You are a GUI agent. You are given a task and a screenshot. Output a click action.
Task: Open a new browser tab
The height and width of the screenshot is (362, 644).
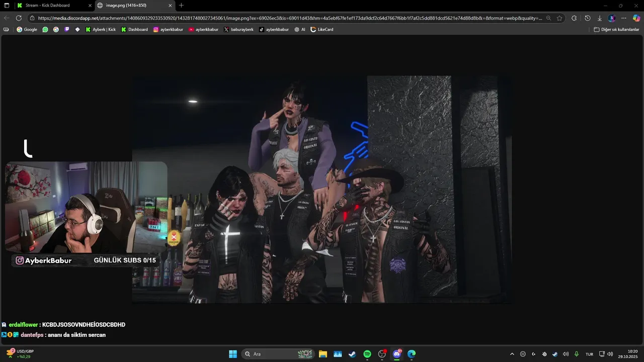[x=181, y=6]
